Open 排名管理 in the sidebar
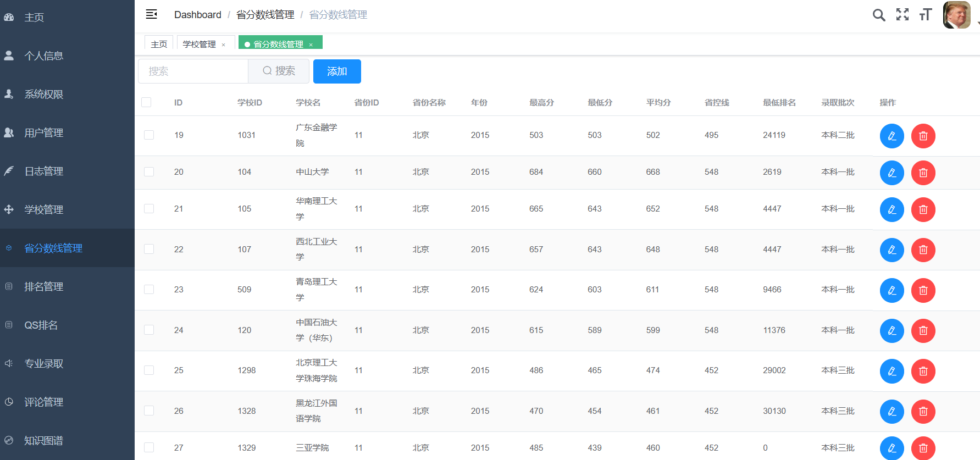Screen dimensions: 980x460 (x=67, y=286)
